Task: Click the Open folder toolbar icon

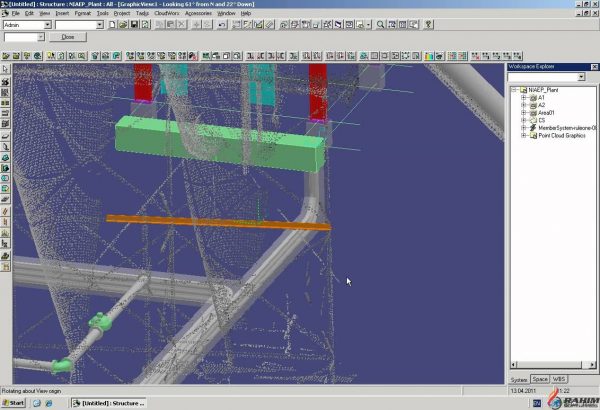Action: pyautogui.click(x=123, y=25)
